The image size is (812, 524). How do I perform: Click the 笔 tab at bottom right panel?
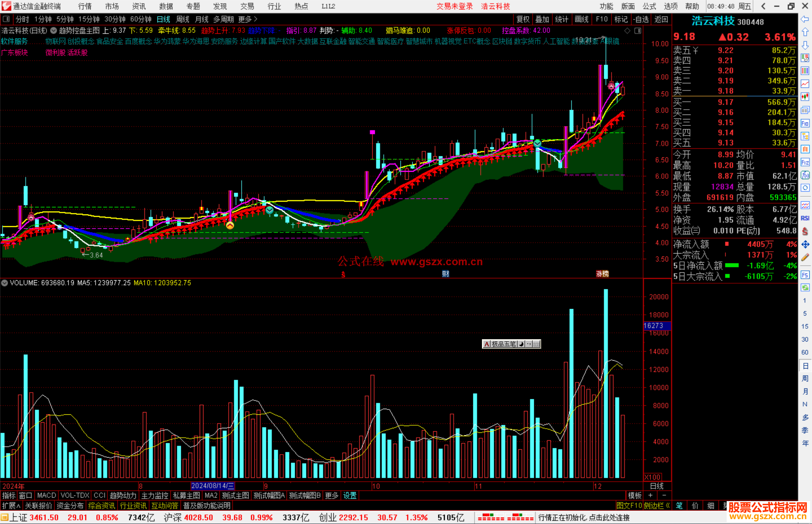tap(679, 506)
